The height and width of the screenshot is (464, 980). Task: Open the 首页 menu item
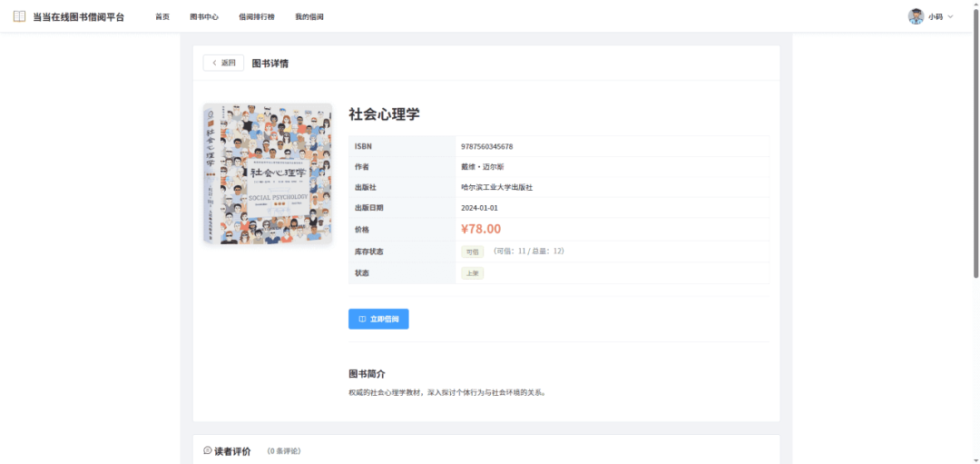162,17
